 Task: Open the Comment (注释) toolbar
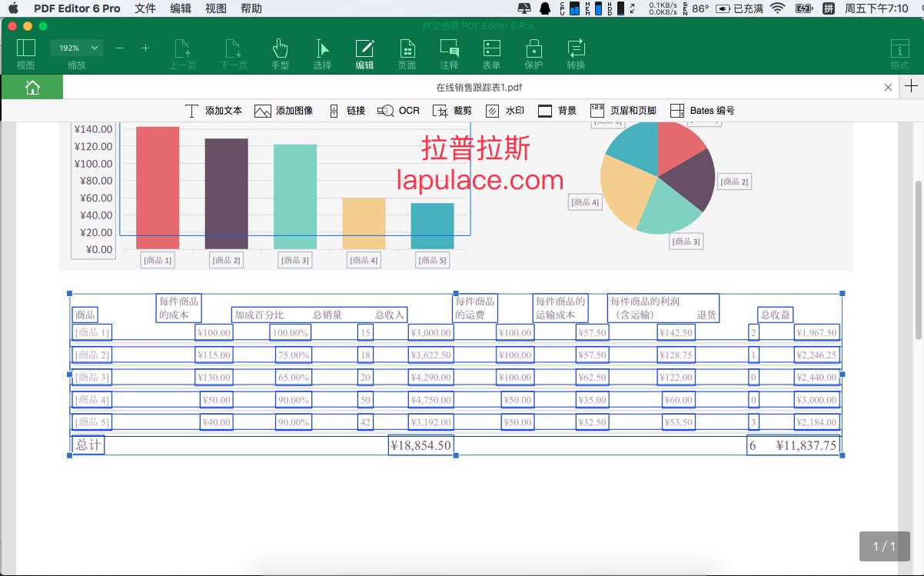click(449, 53)
